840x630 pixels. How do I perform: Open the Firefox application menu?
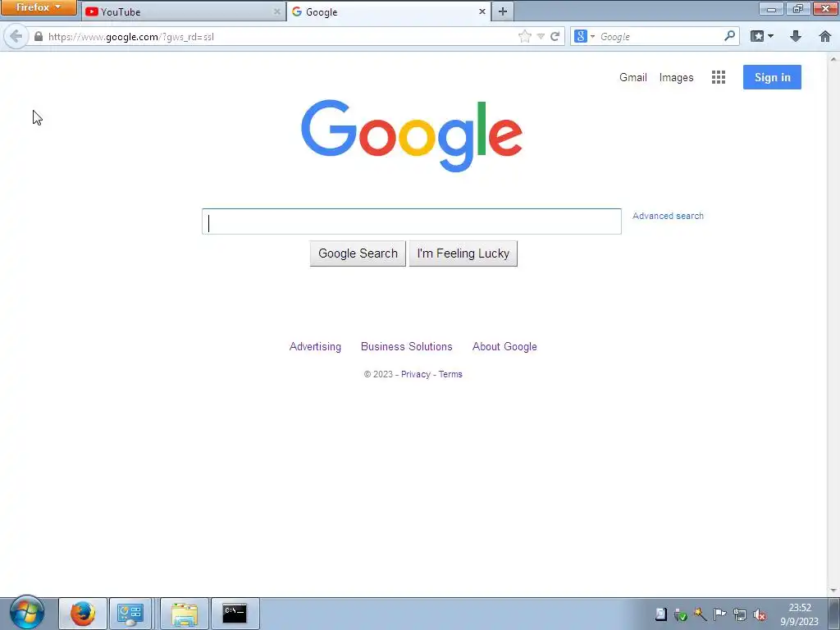coord(39,7)
